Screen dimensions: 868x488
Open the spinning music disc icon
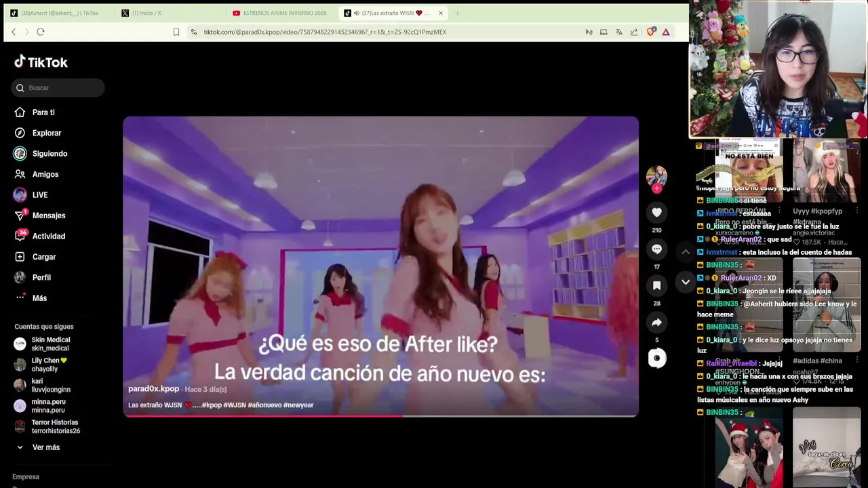click(656, 358)
